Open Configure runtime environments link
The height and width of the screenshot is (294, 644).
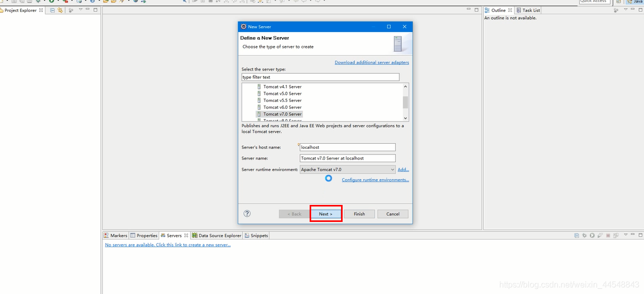(x=376, y=180)
